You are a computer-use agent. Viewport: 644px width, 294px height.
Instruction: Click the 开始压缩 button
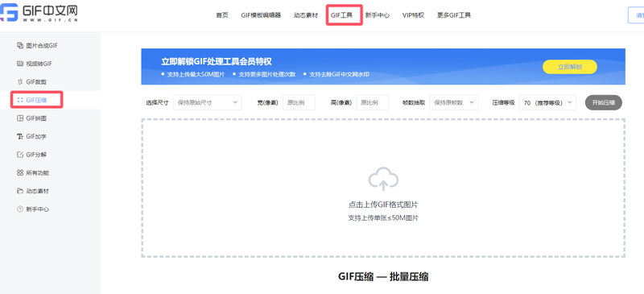point(603,102)
